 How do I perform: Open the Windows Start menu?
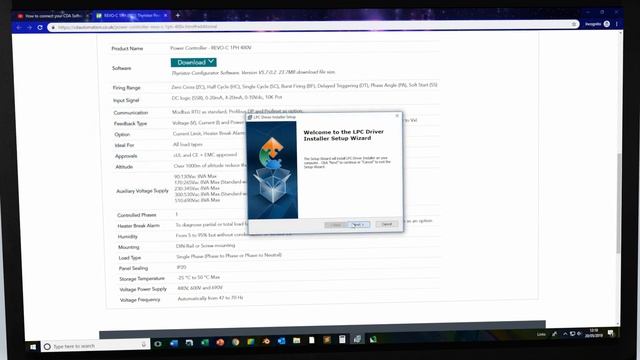point(33,347)
